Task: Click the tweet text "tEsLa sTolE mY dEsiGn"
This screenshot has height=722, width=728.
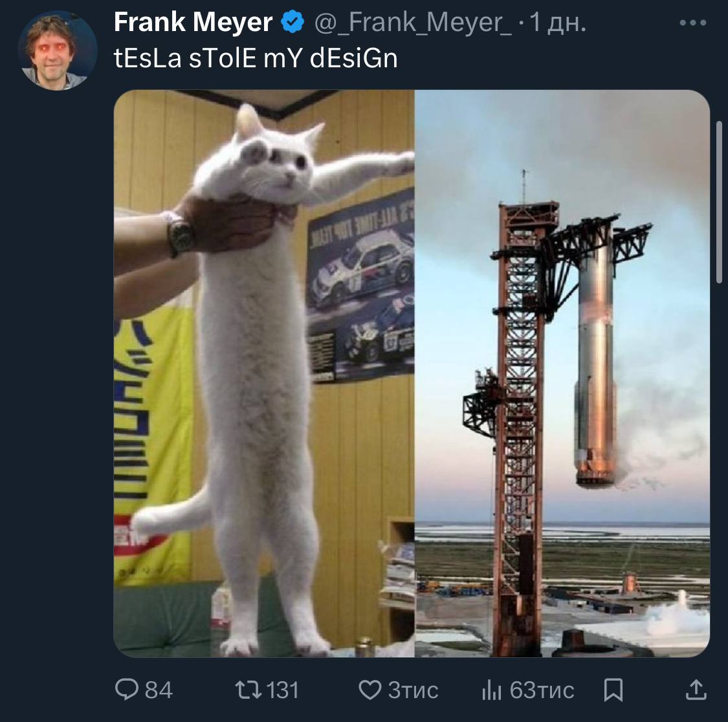Action: coord(256,58)
